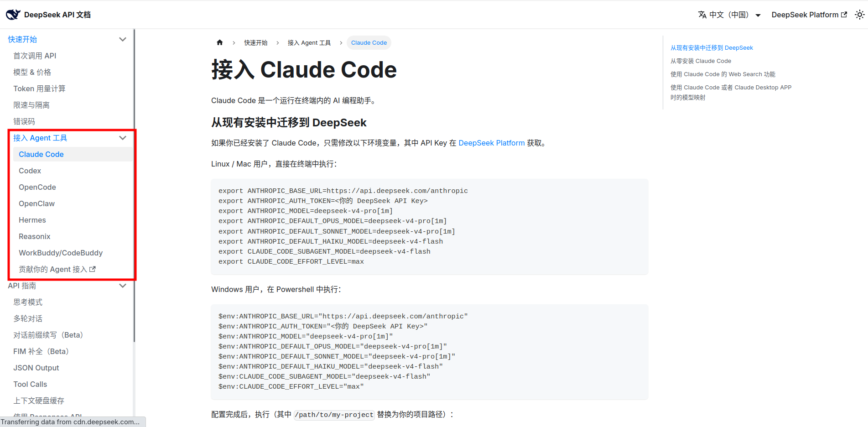Image resolution: width=868 pixels, height=427 pixels.
Task: Click the Linux/Mac export commands code block
Action: point(430,226)
